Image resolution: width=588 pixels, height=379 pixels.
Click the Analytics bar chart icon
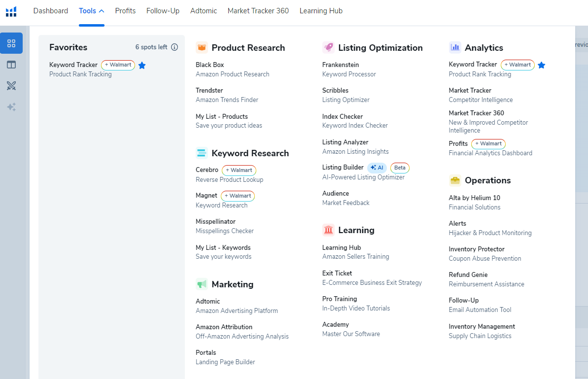point(455,48)
